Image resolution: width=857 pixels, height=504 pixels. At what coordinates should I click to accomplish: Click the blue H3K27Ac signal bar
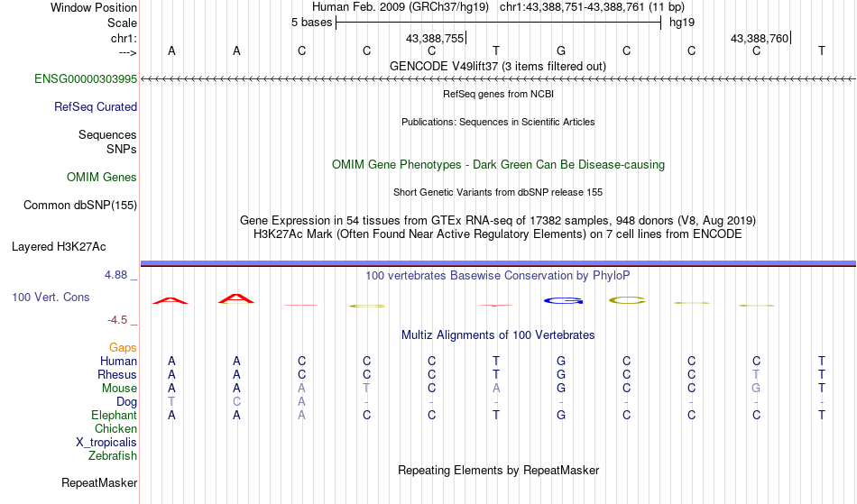tap(498, 264)
